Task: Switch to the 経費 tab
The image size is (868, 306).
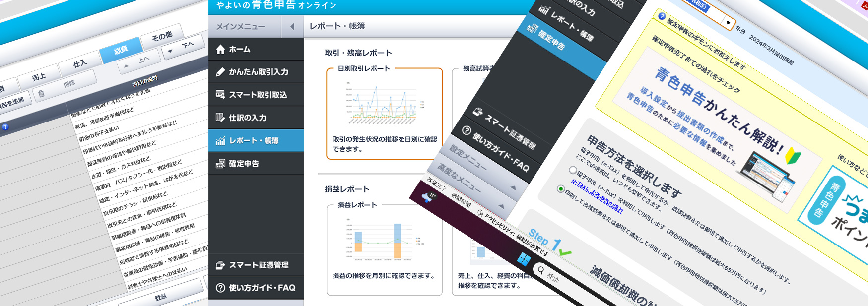Action: coord(121,50)
